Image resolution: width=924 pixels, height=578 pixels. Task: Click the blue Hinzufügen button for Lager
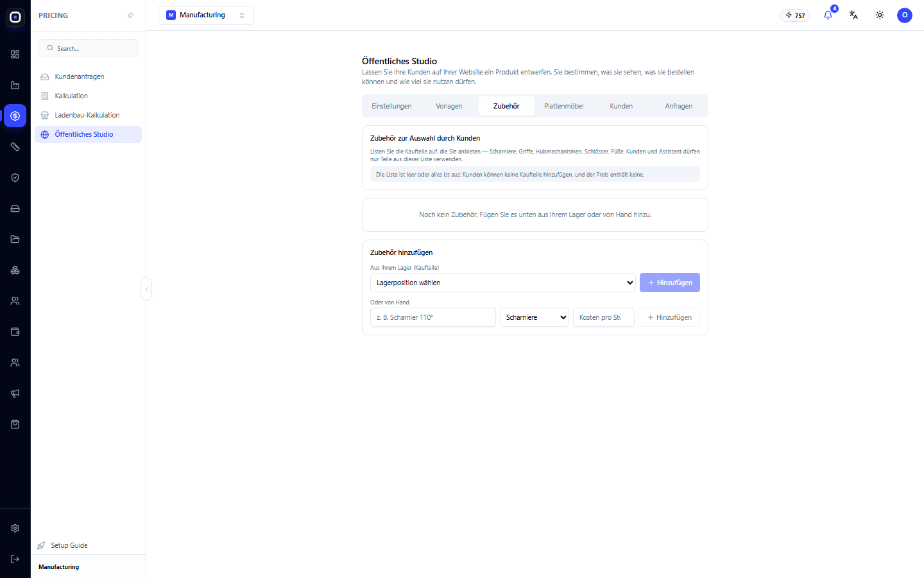pyautogui.click(x=670, y=283)
